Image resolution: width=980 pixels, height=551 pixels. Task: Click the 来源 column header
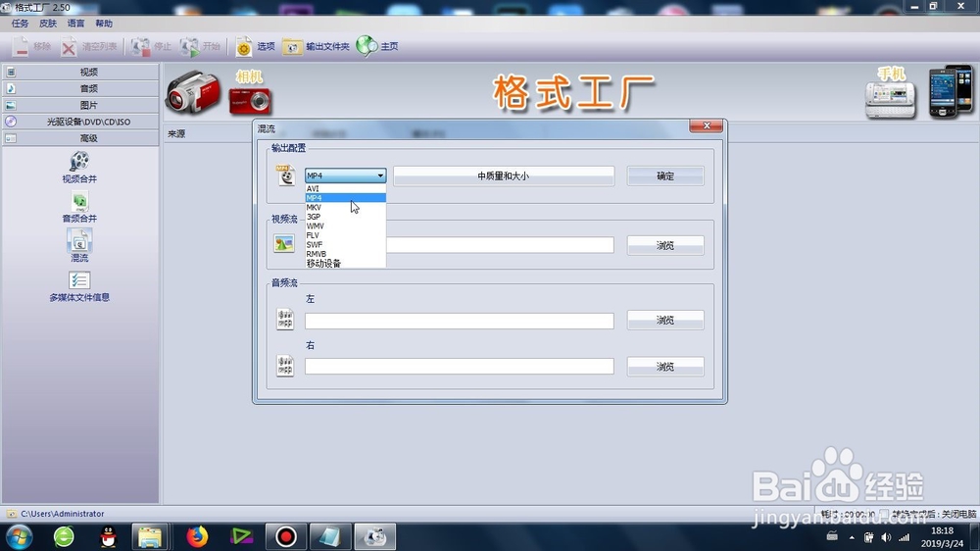[x=176, y=134]
